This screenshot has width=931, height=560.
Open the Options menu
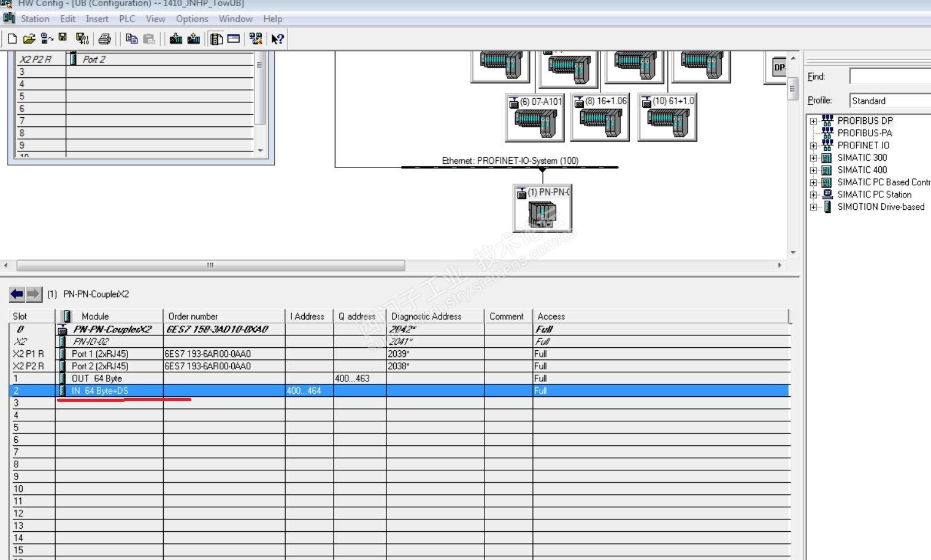[x=192, y=19]
